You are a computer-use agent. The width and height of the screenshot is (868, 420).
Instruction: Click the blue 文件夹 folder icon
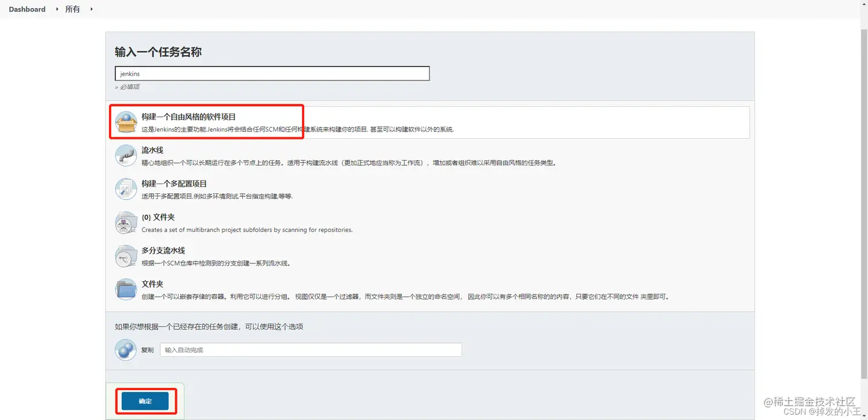[x=126, y=289]
